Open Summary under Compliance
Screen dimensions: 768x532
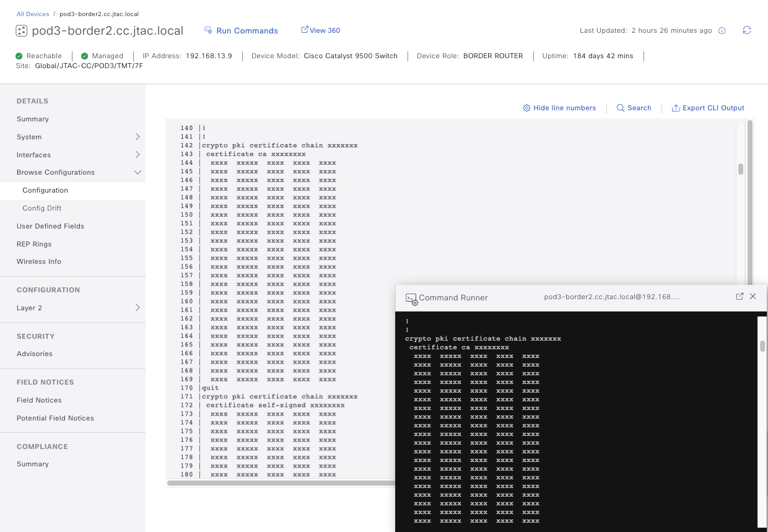pos(33,464)
